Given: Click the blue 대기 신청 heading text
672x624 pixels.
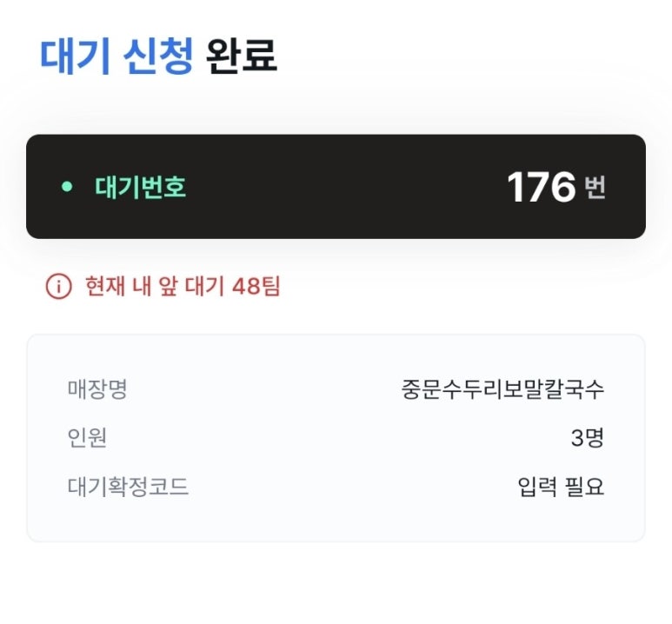Looking at the screenshot, I should pos(116,56).
